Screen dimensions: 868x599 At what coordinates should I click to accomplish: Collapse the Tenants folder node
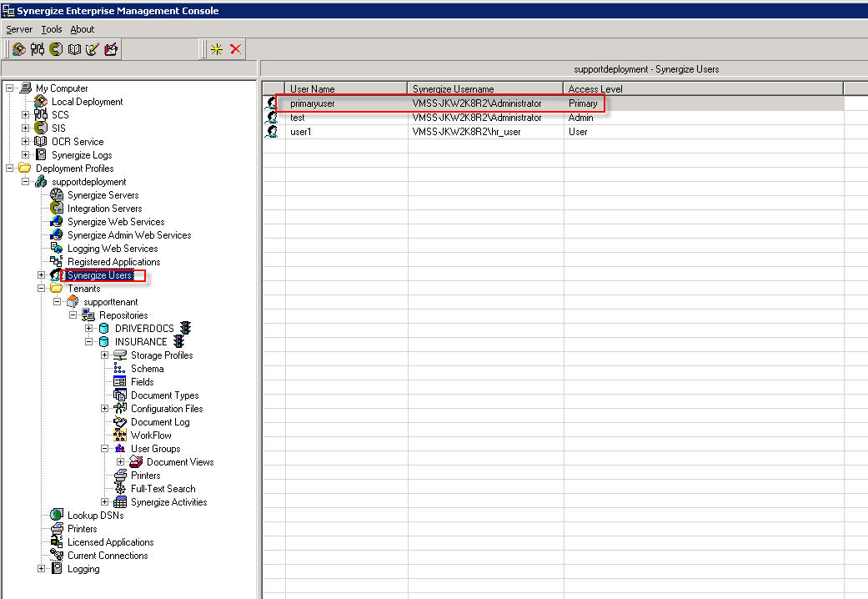pos(42,288)
